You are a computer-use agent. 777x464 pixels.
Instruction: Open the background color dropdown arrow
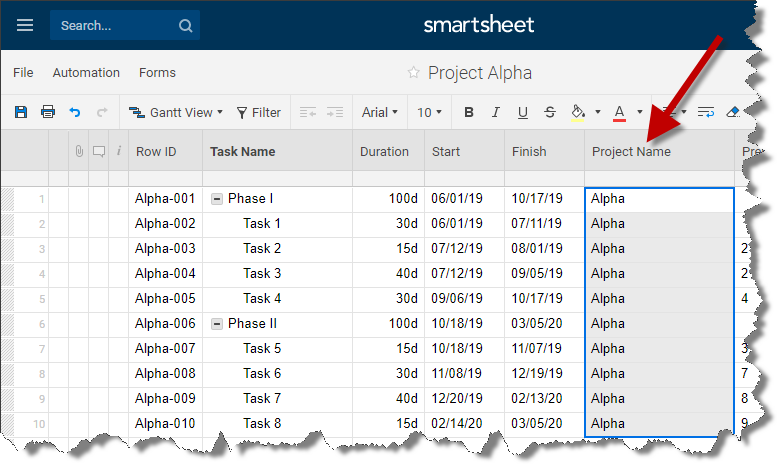pos(598,112)
